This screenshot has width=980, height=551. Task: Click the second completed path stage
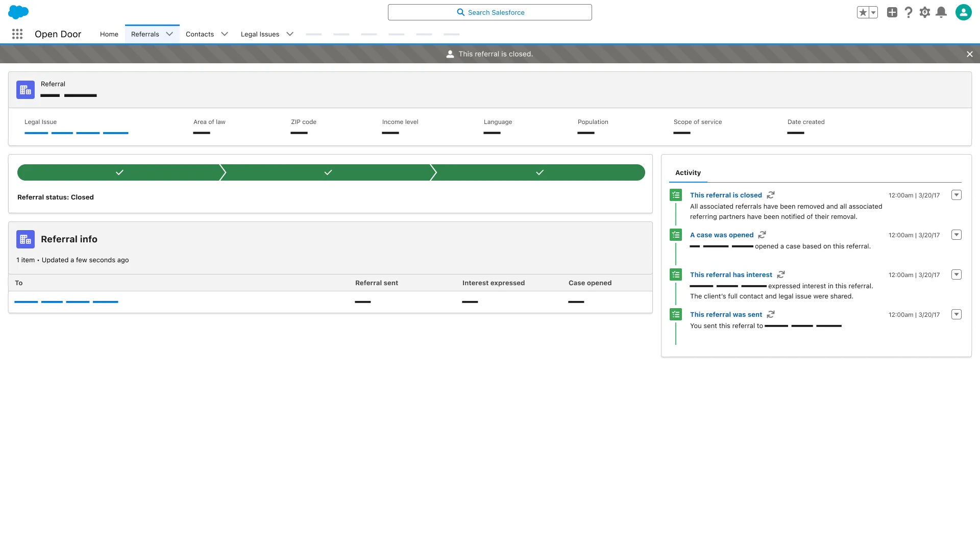tap(328, 172)
